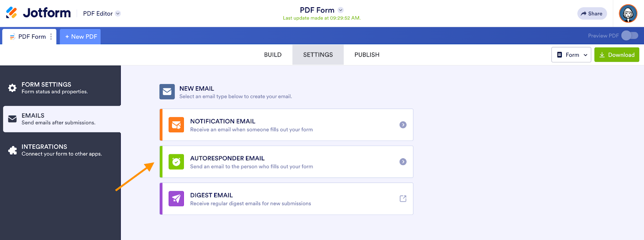Click the Jotform logo icon
The image size is (644, 240).
12,13
